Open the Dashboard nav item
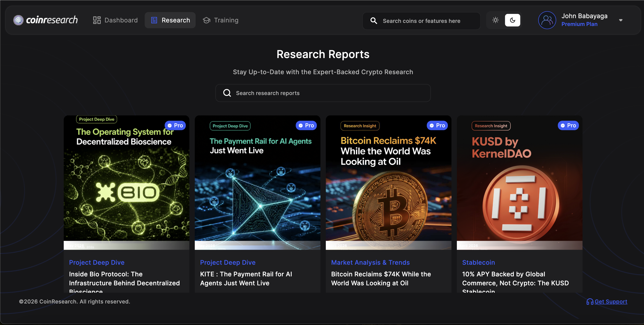The image size is (644, 325). pos(115,20)
